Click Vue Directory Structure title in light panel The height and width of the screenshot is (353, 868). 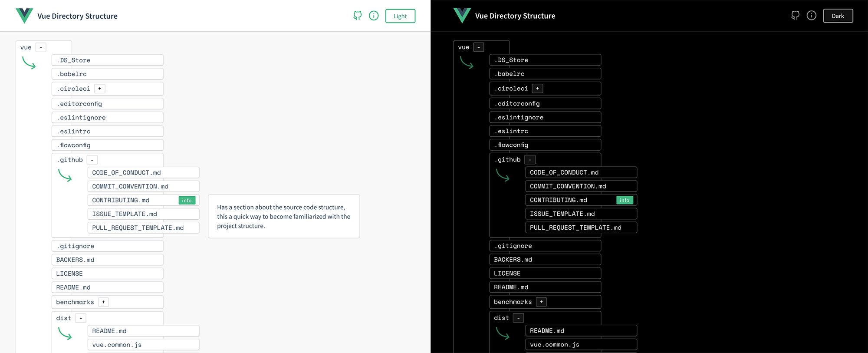click(x=77, y=16)
